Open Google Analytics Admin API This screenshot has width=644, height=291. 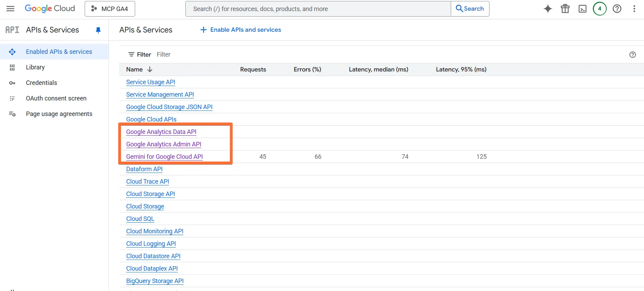(x=164, y=144)
